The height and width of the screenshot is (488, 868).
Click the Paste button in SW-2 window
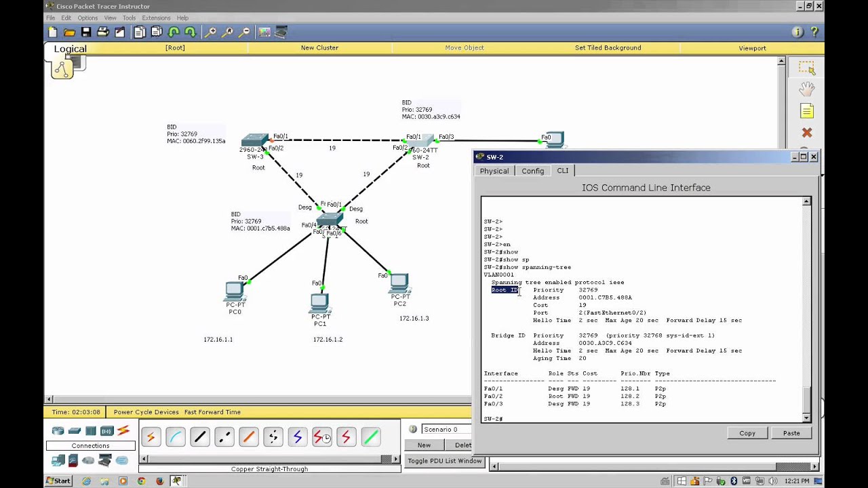(x=791, y=433)
